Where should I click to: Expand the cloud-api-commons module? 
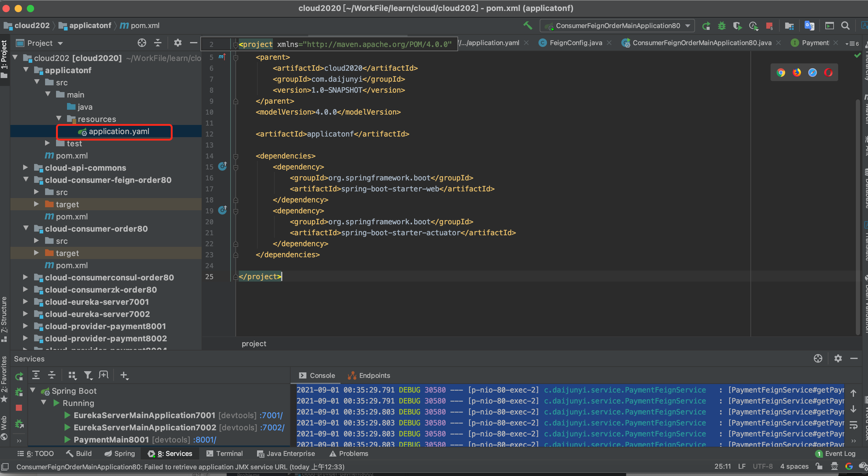point(25,167)
